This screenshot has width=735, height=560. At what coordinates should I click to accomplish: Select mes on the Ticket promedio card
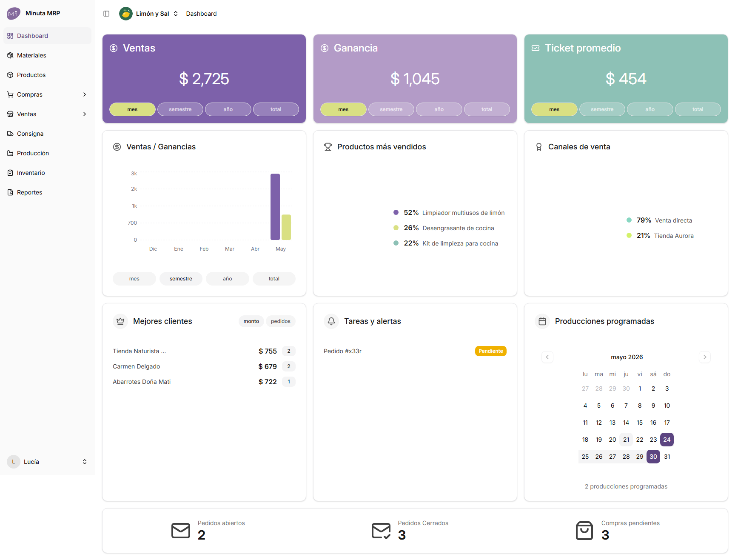[x=554, y=109]
